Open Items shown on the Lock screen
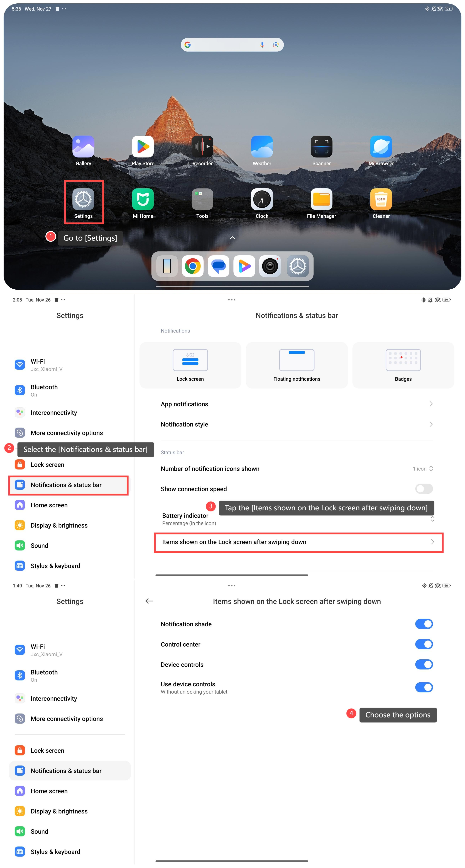 point(298,542)
